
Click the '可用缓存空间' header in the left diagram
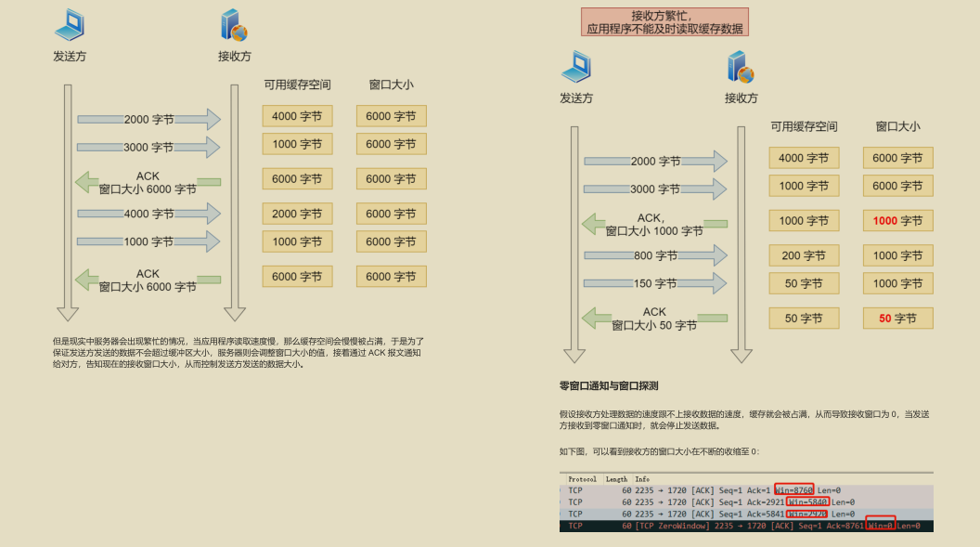click(298, 85)
